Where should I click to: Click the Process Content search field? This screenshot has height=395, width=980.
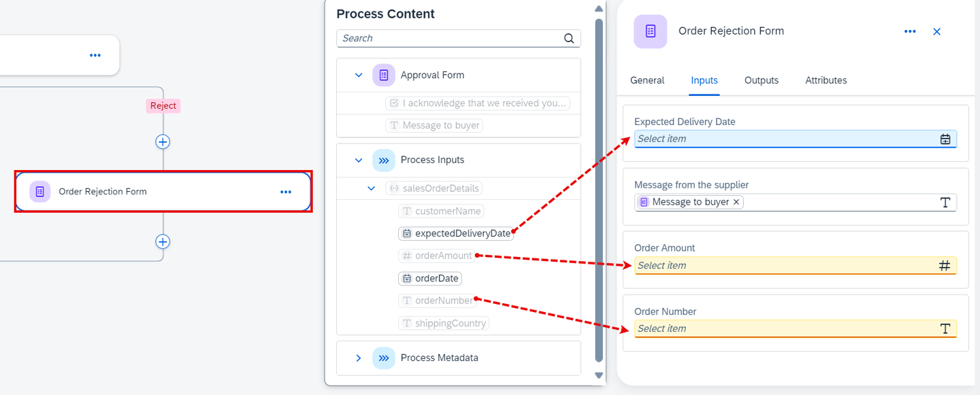[x=459, y=39]
